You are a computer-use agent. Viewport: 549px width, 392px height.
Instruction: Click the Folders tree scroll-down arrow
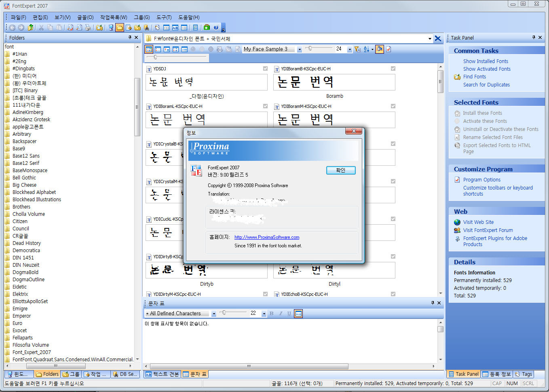137,359
